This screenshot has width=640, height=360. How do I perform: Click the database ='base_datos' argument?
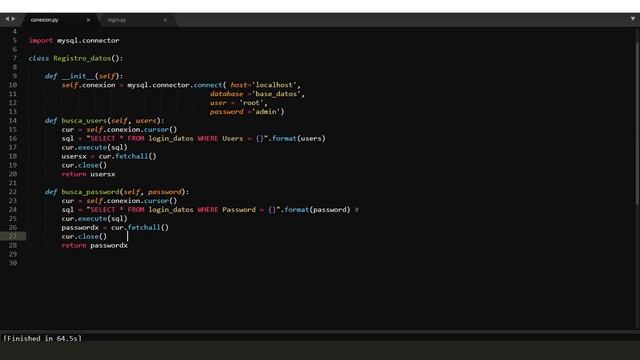click(x=257, y=94)
